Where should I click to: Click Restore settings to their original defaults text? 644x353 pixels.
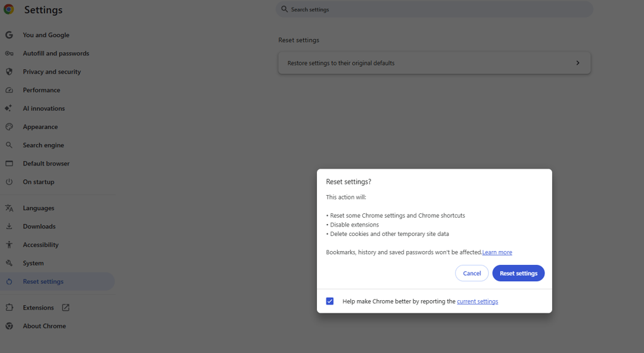[x=341, y=63]
